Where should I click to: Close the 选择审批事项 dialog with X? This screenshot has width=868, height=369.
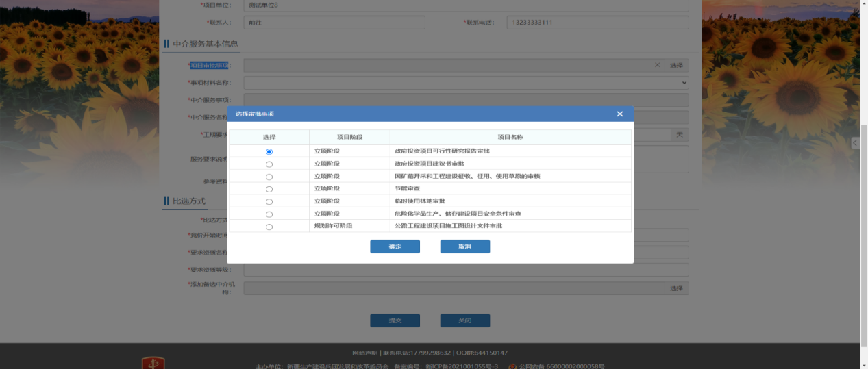pyautogui.click(x=619, y=114)
